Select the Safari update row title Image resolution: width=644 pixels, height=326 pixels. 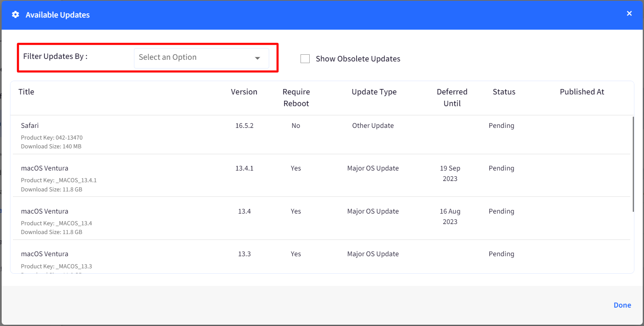[30, 126]
